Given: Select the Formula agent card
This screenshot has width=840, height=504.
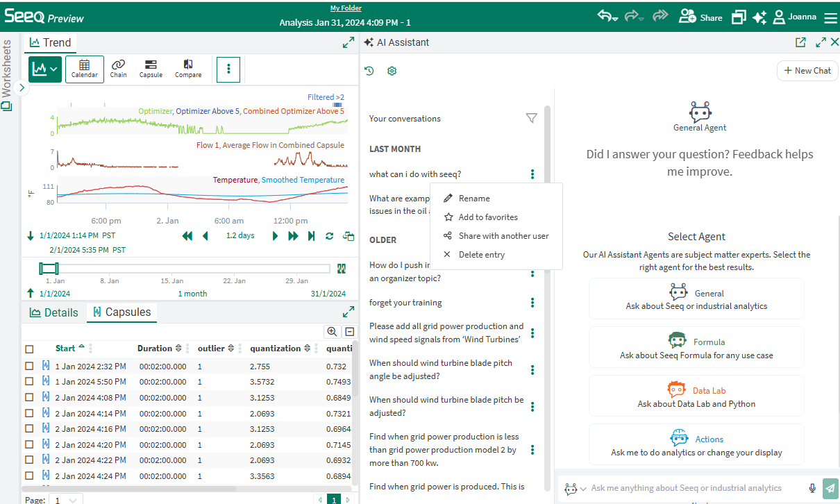Looking at the screenshot, I should click(x=696, y=347).
